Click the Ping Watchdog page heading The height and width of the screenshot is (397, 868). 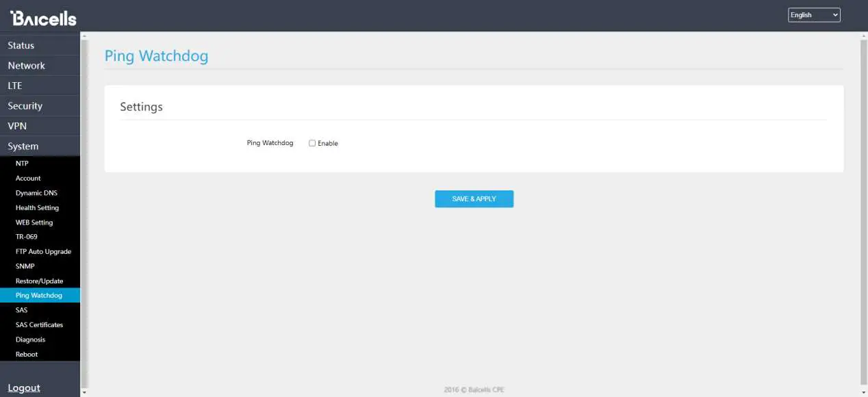coord(156,56)
